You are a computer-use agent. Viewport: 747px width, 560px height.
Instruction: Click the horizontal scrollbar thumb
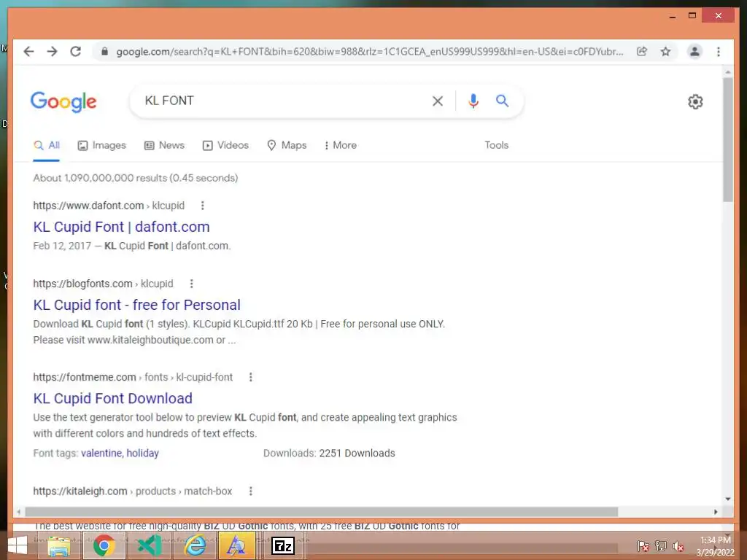coord(322,512)
